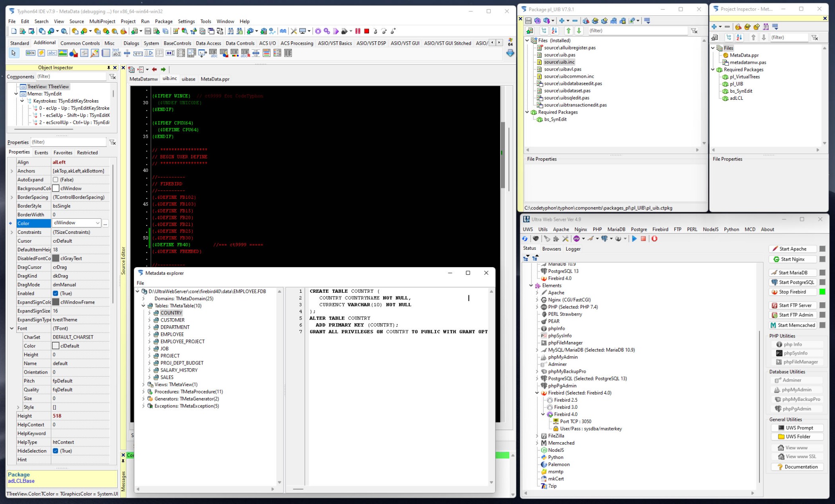
Task: Click the Stop Firebird button
Action: pyautogui.click(x=792, y=292)
